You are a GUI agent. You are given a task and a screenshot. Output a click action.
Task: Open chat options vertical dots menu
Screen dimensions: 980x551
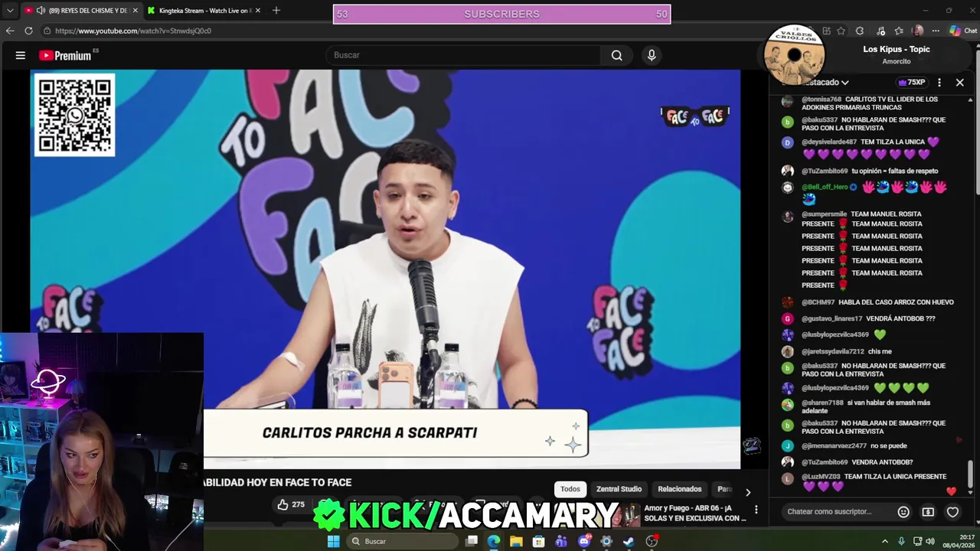939,82
